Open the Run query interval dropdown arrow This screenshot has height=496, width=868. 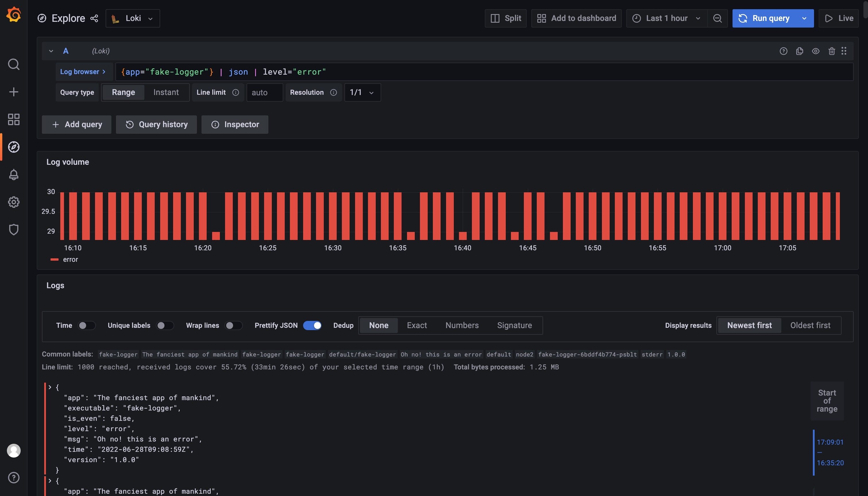(804, 18)
